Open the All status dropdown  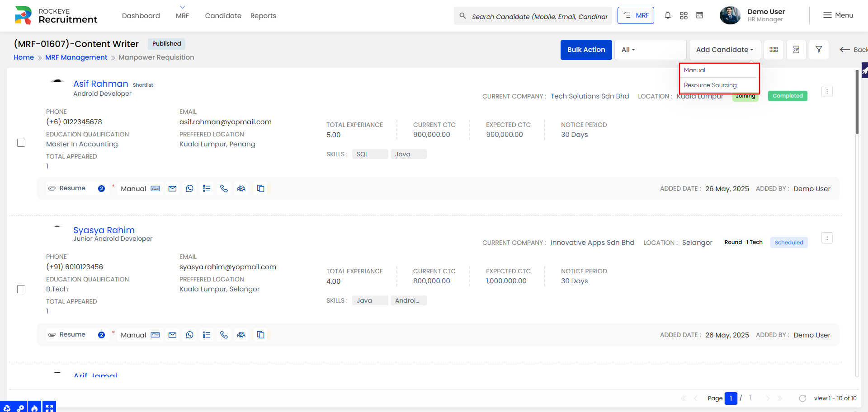coord(650,50)
